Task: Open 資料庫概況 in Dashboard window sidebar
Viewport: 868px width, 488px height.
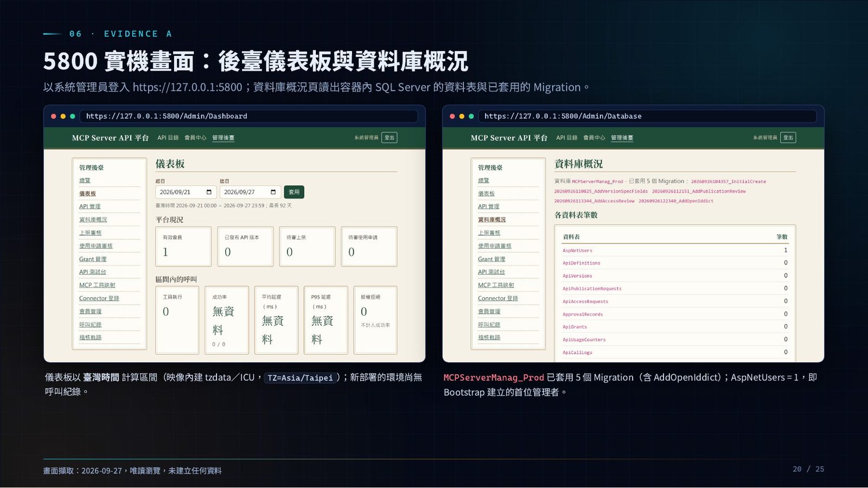Action: pyautogui.click(x=93, y=220)
